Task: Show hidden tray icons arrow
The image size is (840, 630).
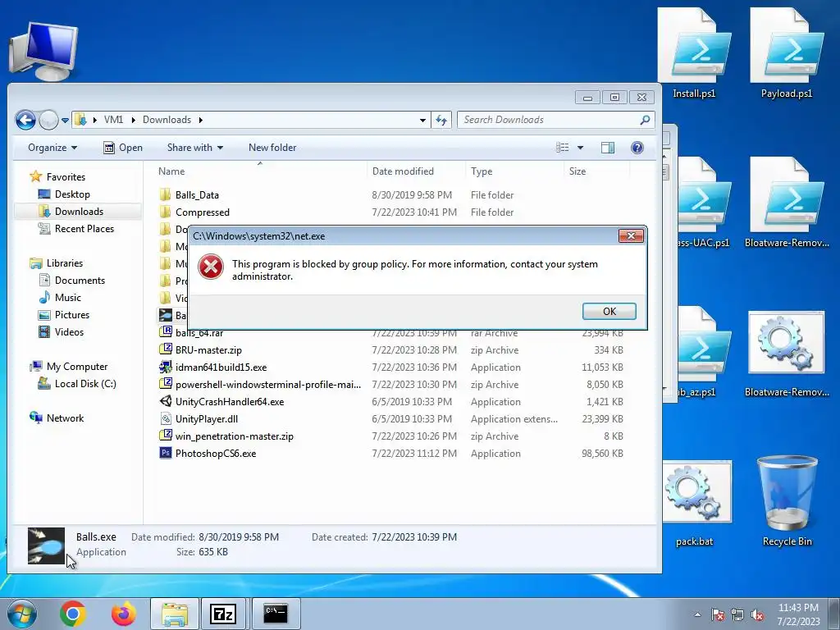Action: click(x=697, y=614)
